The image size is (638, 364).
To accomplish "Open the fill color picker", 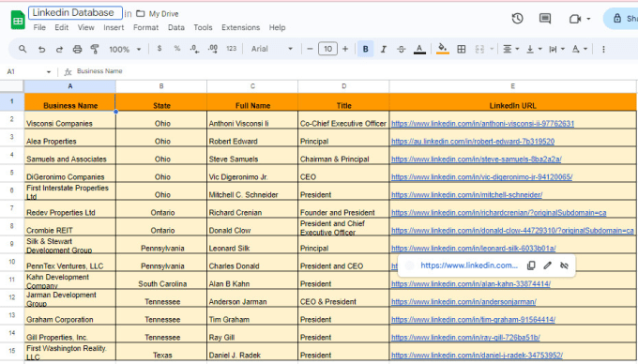I will [x=442, y=49].
